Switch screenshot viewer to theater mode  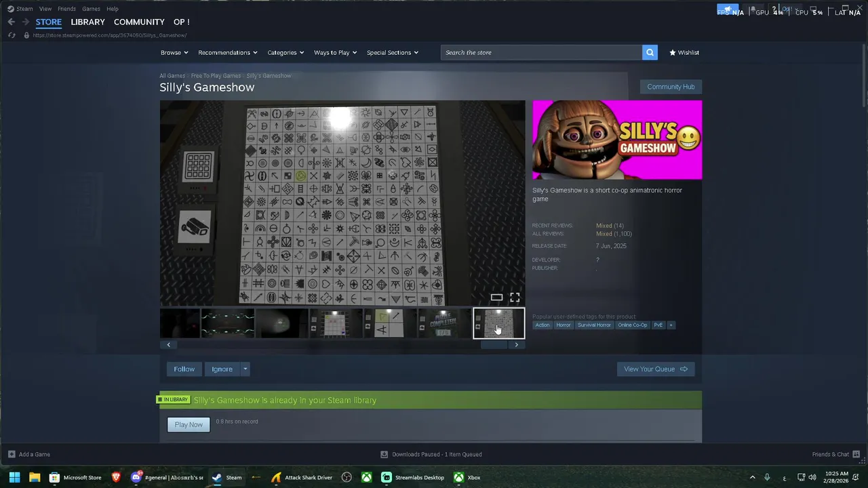pyautogui.click(x=496, y=298)
